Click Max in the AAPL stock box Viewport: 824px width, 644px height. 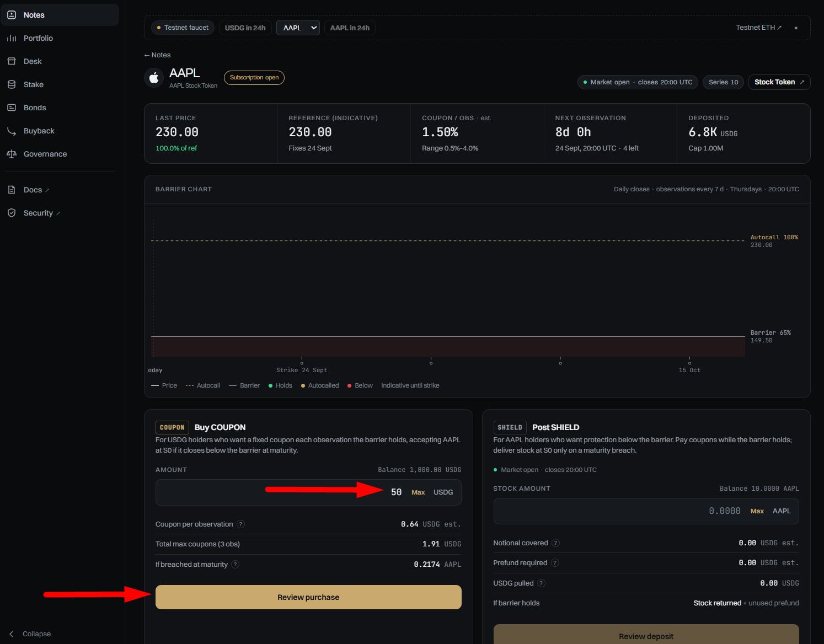click(x=757, y=511)
